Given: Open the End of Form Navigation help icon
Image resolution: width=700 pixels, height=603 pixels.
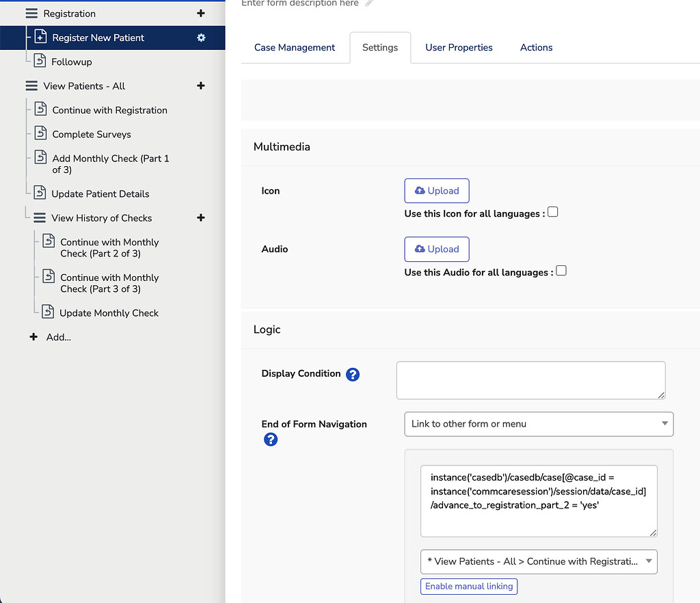Looking at the screenshot, I should click(x=271, y=440).
